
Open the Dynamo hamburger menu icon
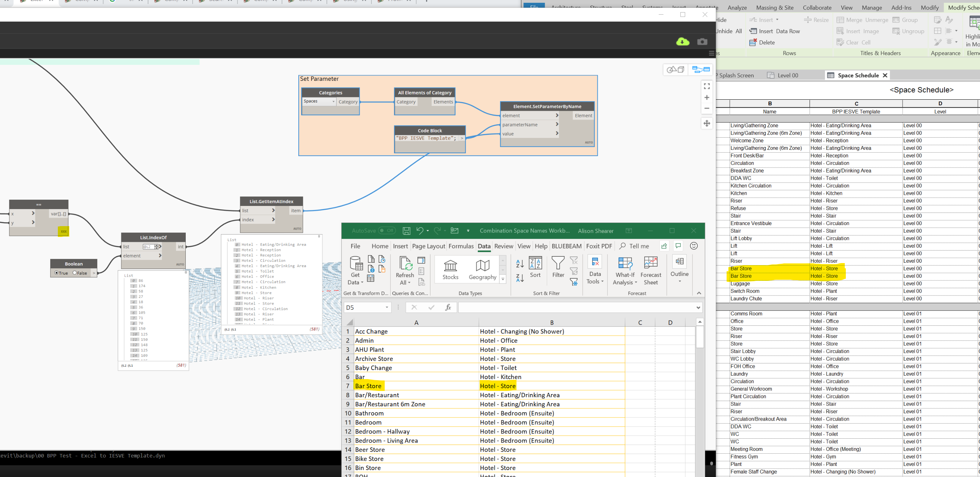(711, 53)
